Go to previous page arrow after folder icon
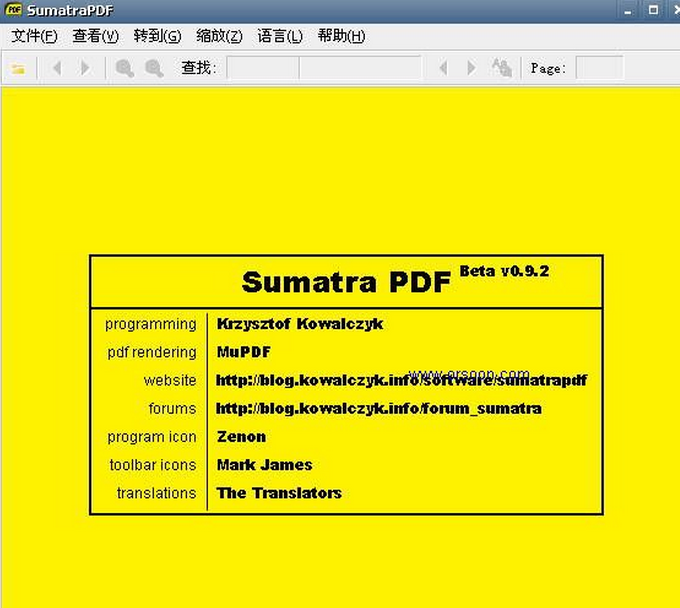The height and width of the screenshot is (608, 680). coord(57,68)
